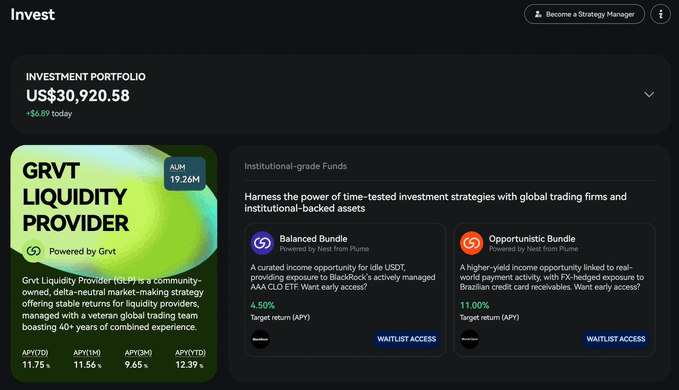This screenshot has width=679, height=390.
Task: Click the Institutional-grade Funds heading
Action: pos(295,166)
